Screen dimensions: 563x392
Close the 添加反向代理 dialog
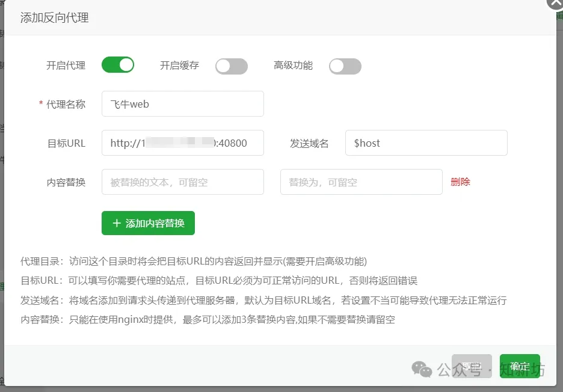[x=555, y=3]
